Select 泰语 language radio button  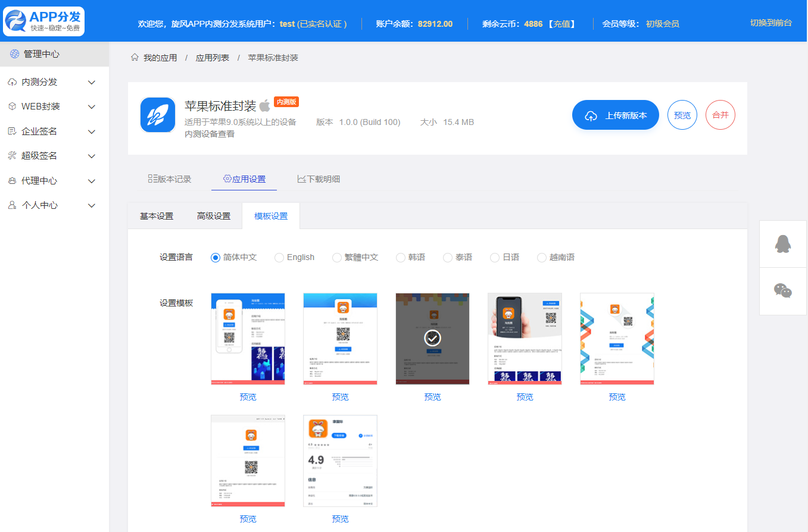[x=448, y=258]
